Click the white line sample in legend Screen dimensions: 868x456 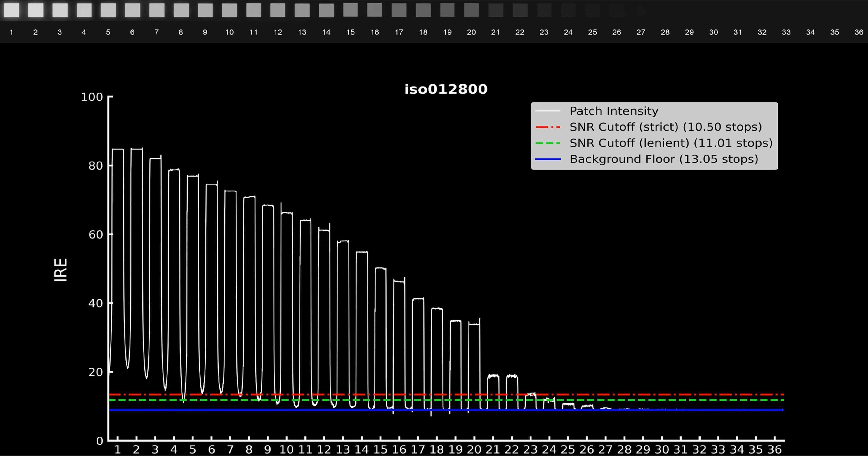tap(548, 111)
